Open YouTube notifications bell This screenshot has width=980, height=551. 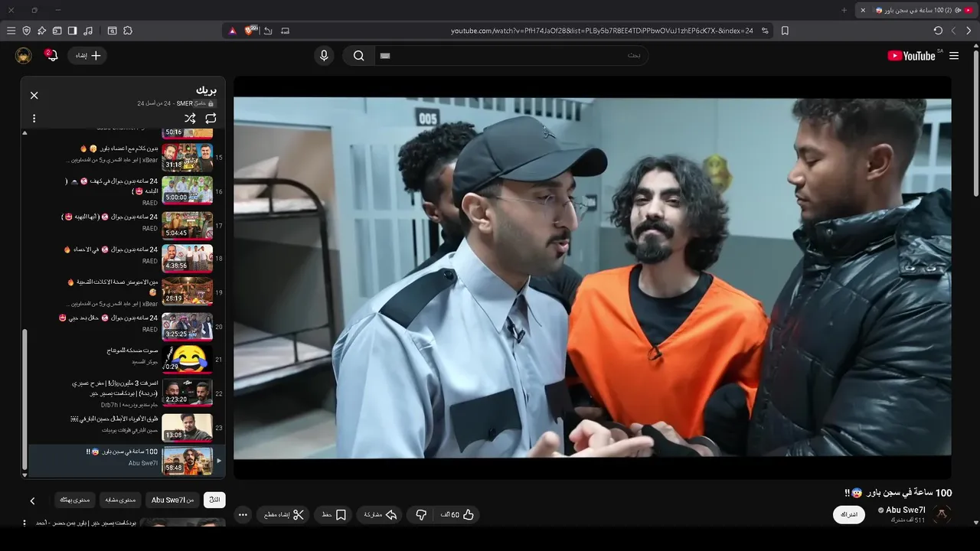click(51, 55)
